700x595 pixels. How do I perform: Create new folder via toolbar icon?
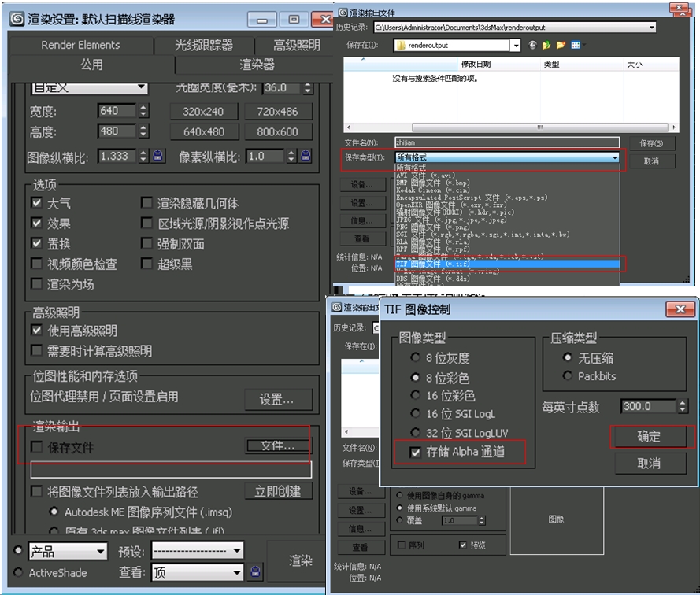coord(561,46)
